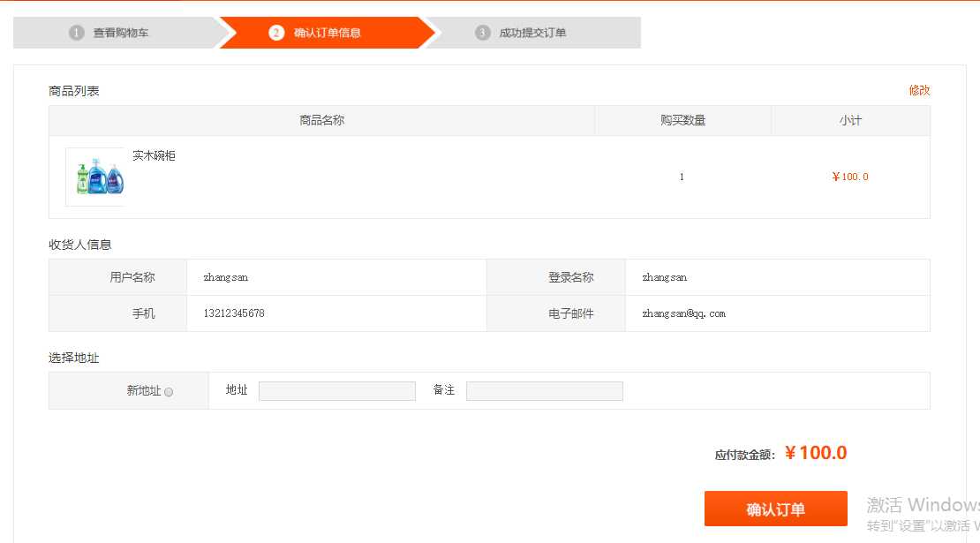Viewport: 980px width, 543px height.
Task: Click the 用户名称 value zhangsan
Action: click(x=226, y=277)
